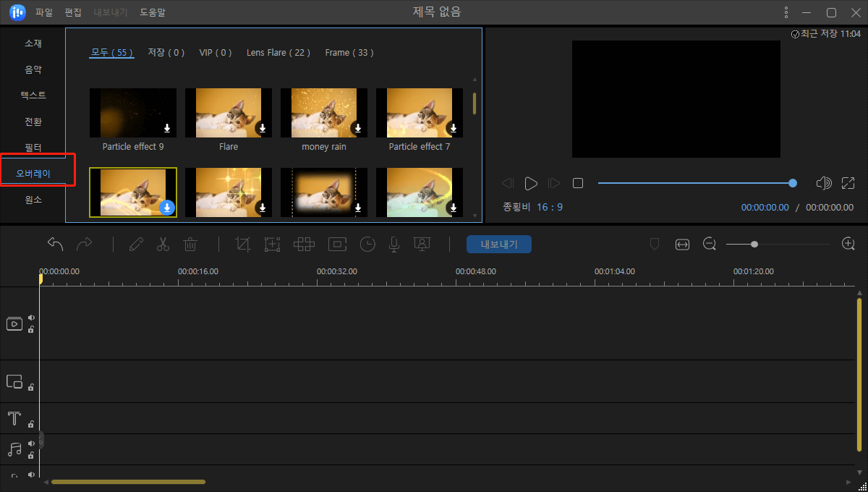Image resolution: width=868 pixels, height=492 pixels.
Task: Click the timeline zoom slider handle
Action: click(754, 245)
